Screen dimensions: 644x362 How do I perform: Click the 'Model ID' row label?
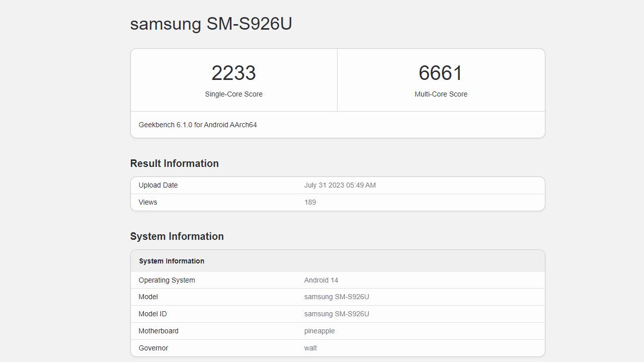coord(152,314)
